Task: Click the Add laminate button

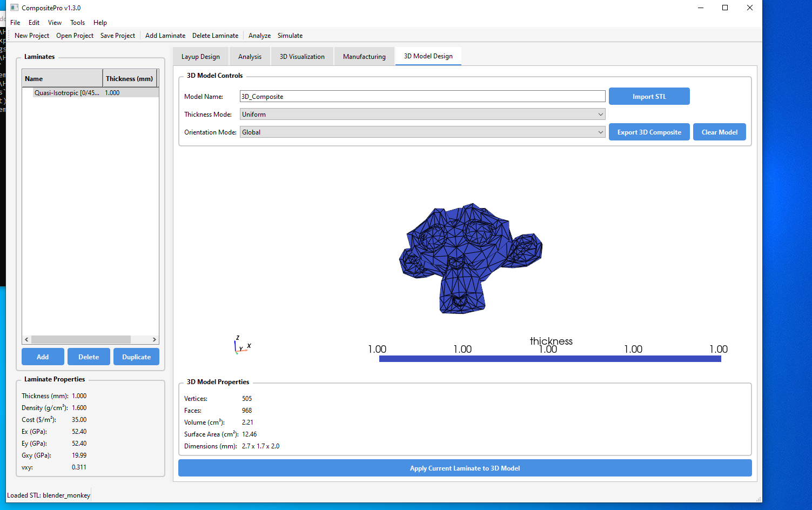Action: [x=43, y=357]
